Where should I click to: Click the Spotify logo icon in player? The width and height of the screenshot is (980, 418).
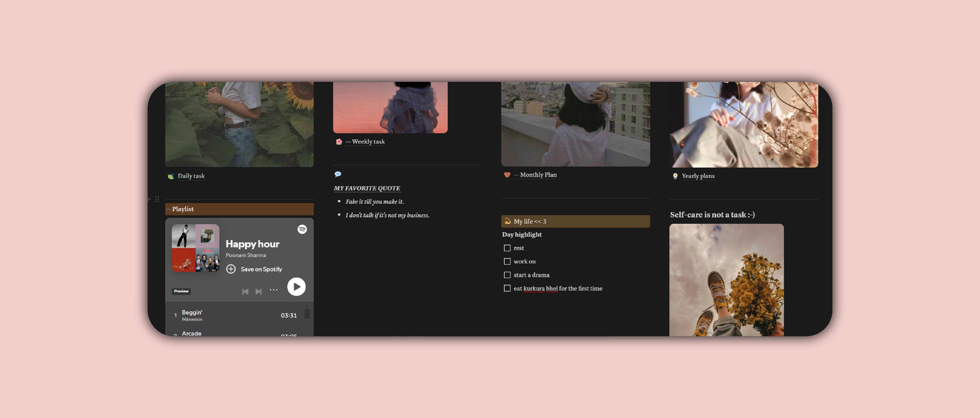coord(302,229)
